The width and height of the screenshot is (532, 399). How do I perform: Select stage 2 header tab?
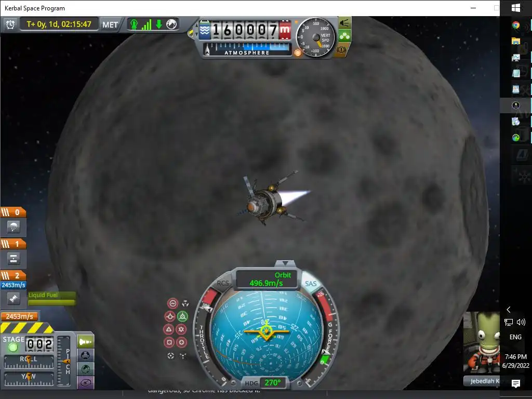13,275
